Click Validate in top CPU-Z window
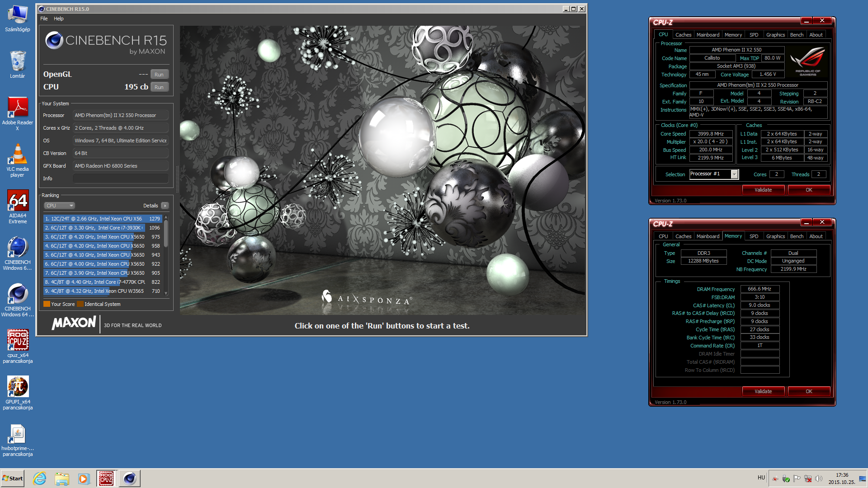Screen dimensions: 868x488 pos(763,190)
